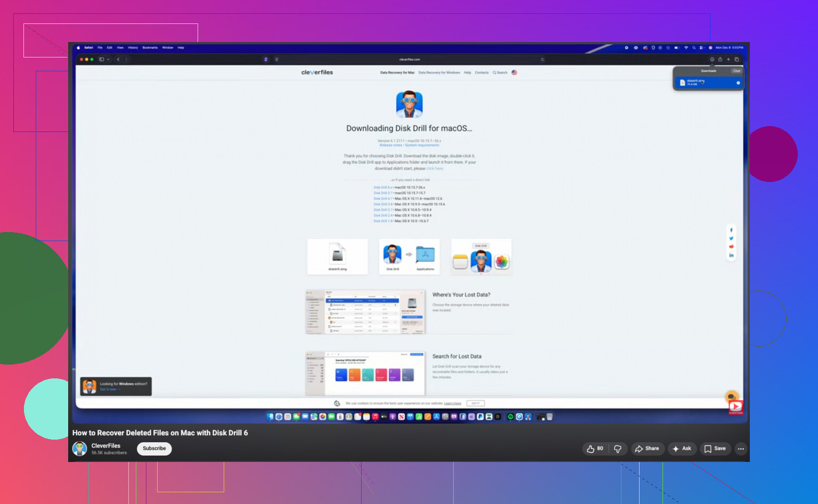Open the Disk Drill mascot logo

tap(409, 104)
